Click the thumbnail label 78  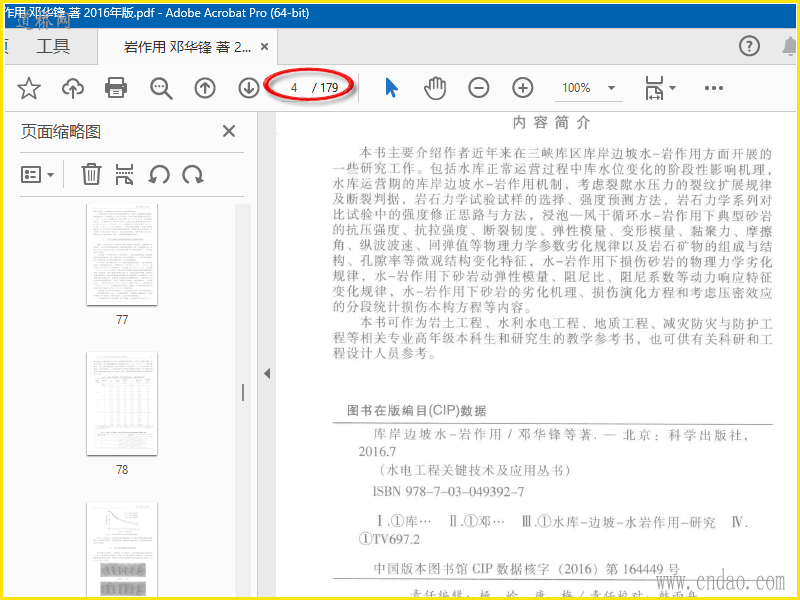coord(122,469)
